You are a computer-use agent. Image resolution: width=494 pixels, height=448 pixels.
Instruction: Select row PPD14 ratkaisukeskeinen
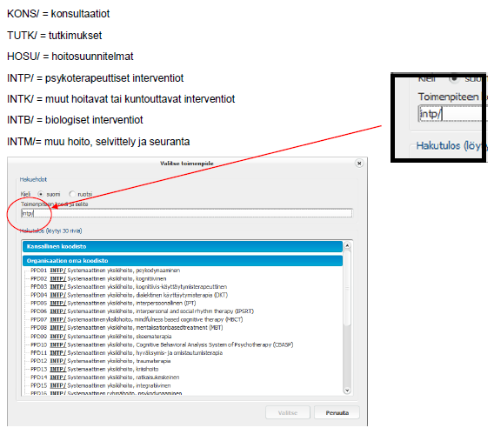pos(105,378)
